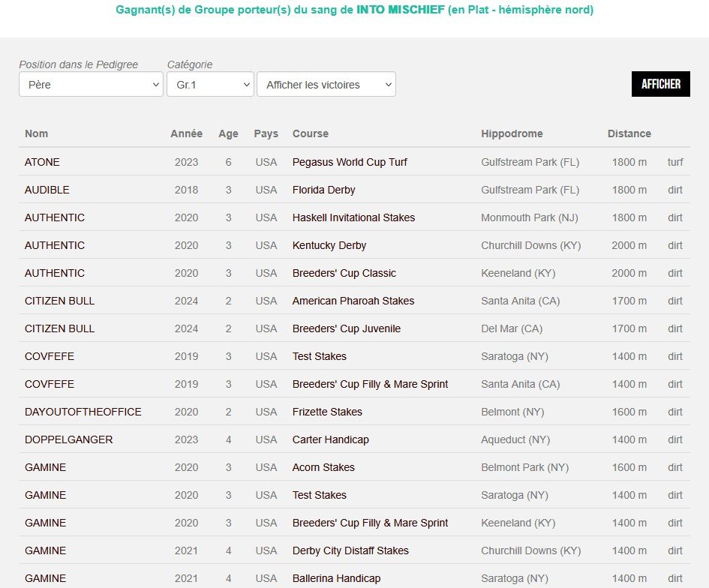
Task: Select the Frizette Stakes race
Action: 327,412
